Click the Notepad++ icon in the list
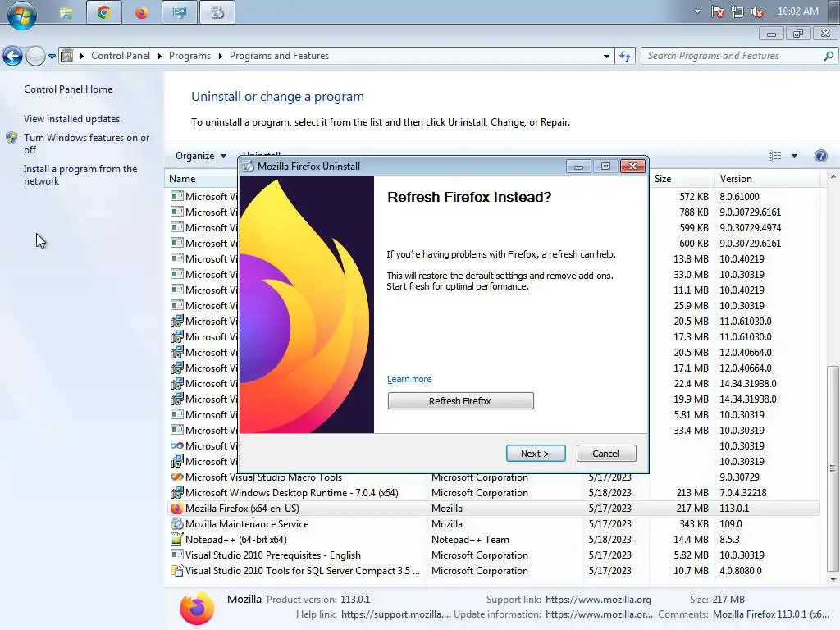Viewport: 840px width, 630px height. coord(176,540)
